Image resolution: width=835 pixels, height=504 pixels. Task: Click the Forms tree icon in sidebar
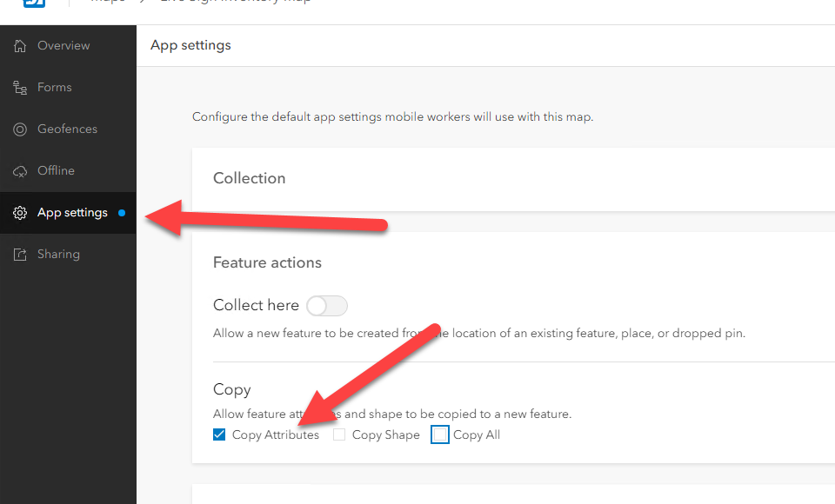pos(20,88)
